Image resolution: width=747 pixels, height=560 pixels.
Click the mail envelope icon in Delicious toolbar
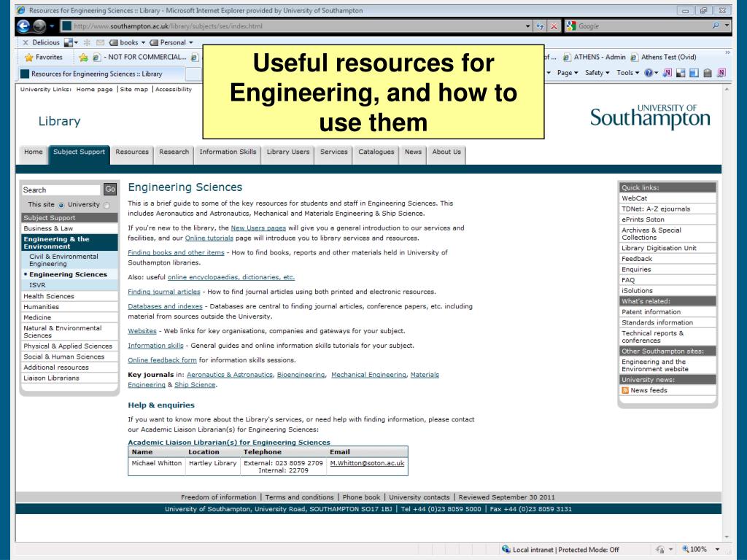coord(100,42)
